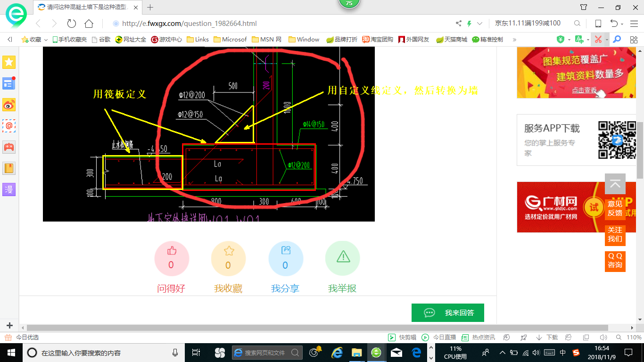Expand the address bar dropdown chevron

tap(480, 24)
